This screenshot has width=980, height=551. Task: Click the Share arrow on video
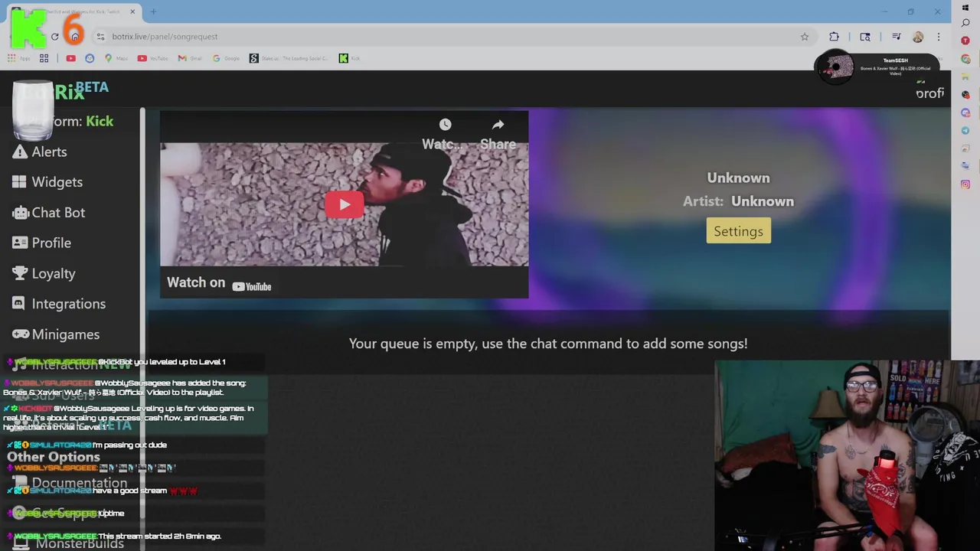[x=498, y=125]
